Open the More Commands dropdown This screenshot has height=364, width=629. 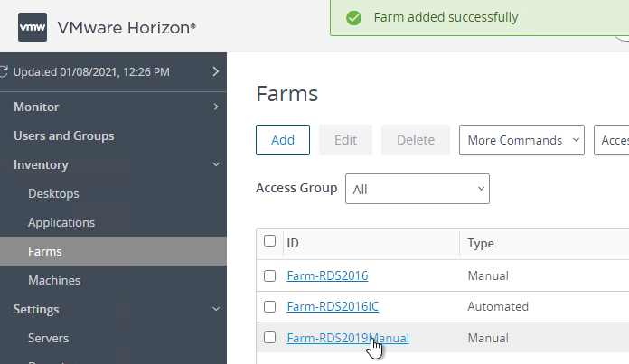tap(521, 140)
